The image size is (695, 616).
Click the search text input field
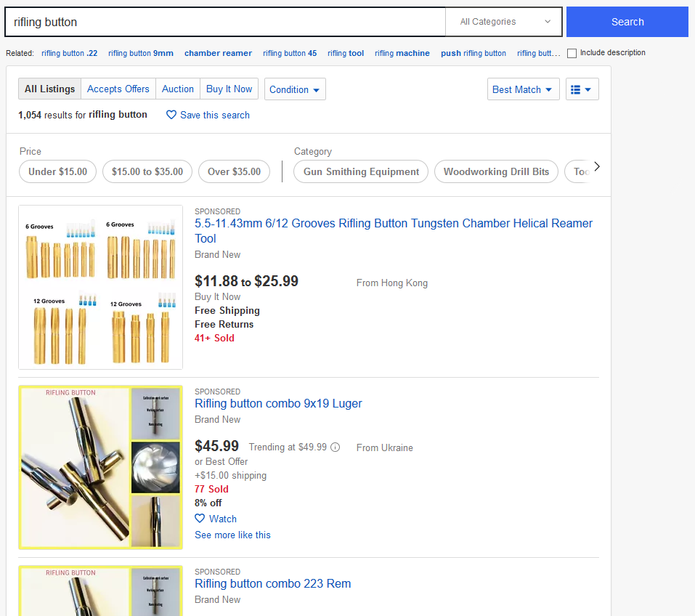coord(225,22)
